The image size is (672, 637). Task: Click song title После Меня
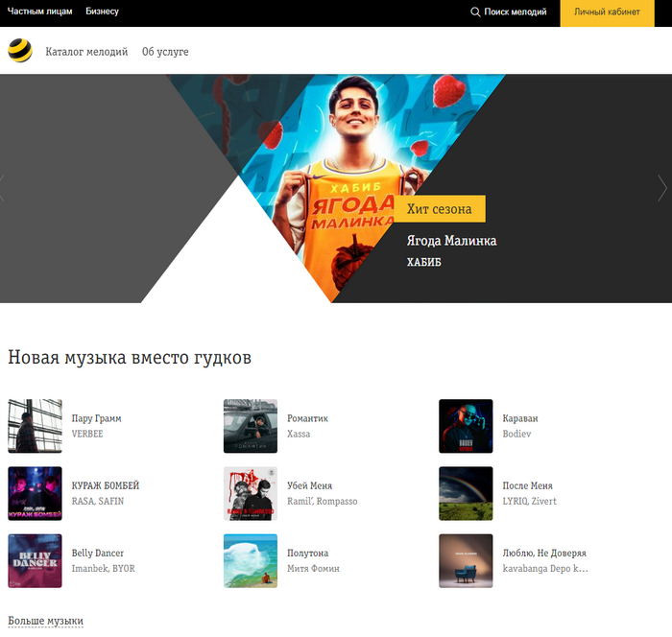528,485
